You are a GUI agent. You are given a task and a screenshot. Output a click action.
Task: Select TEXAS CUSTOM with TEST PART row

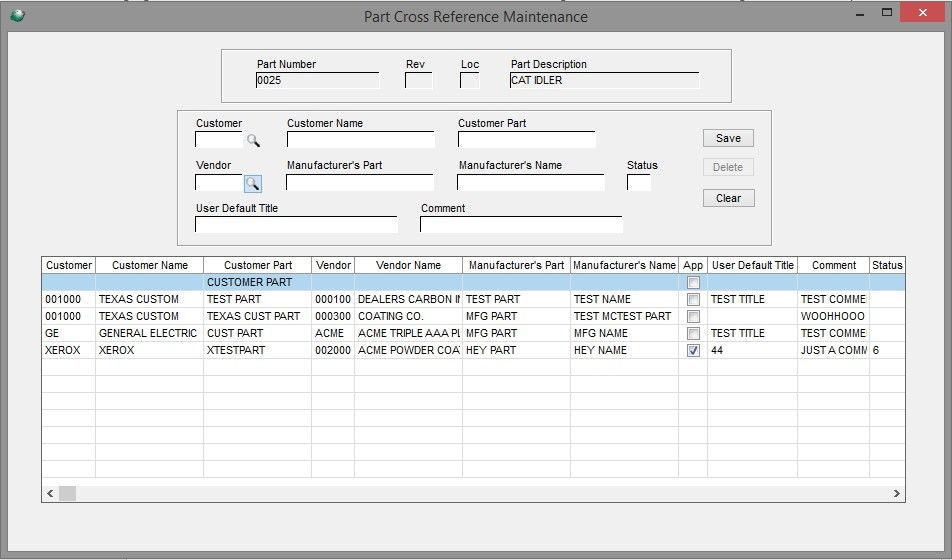[473, 299]
